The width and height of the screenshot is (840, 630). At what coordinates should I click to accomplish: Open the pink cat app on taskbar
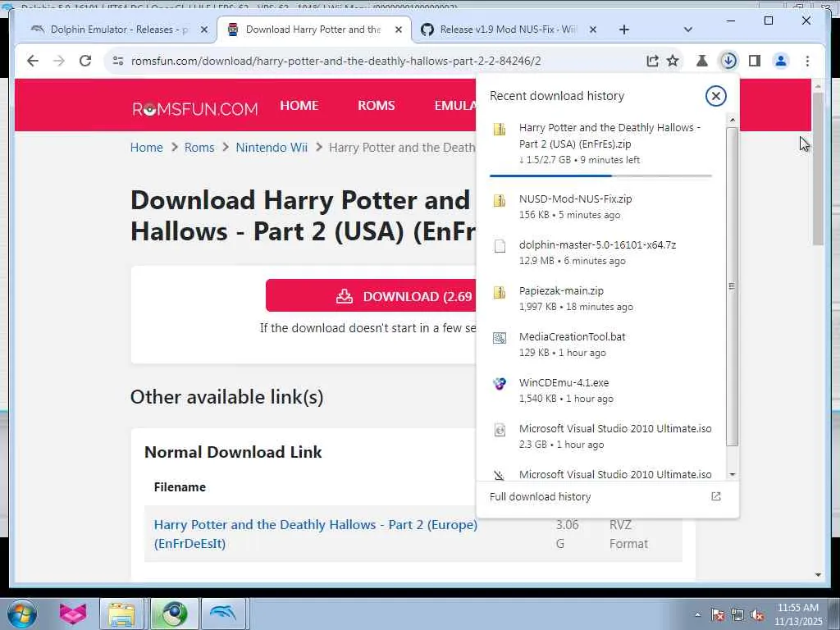73,614
